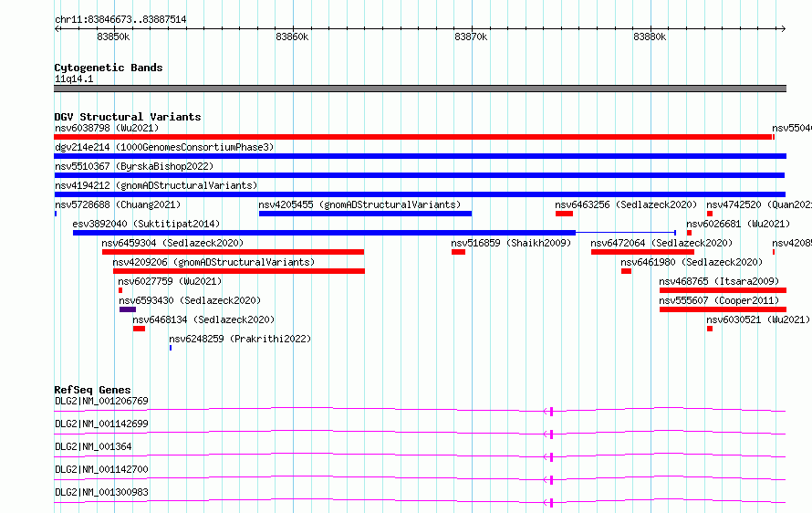Select the 83870k ruler tick label
This screenshot has width=812, height=513.
pyautogui.click(x=471, y=37)
